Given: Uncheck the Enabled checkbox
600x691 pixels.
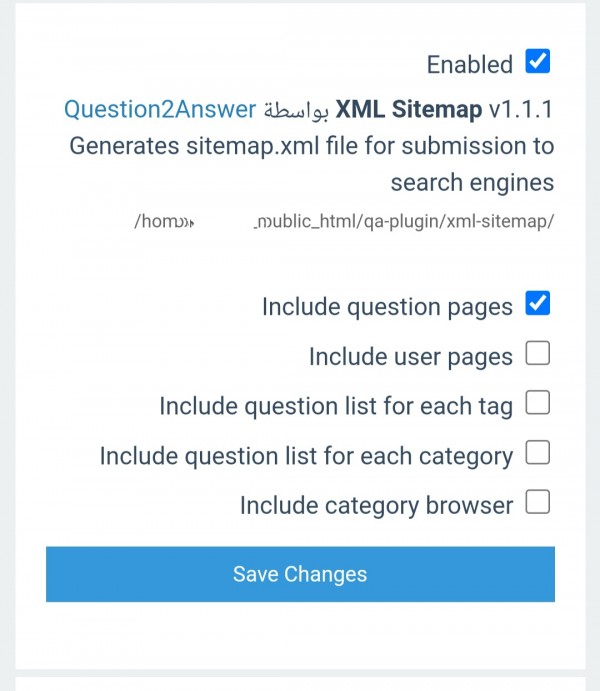Looking at the screenshot, I should click(x=538, y=62).
